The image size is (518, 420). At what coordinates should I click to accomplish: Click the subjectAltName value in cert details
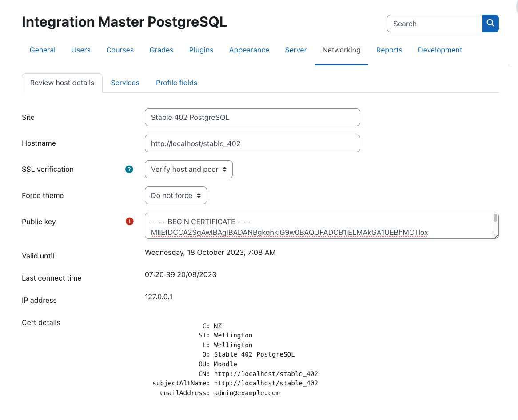point(266,383)
